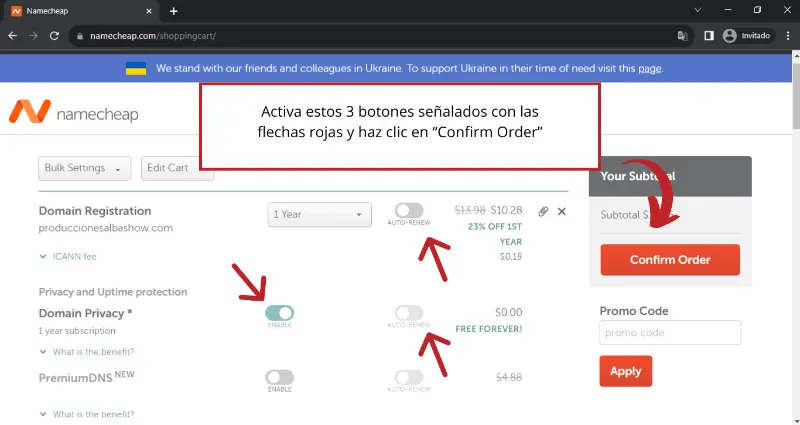Click the 23% OFF 1ST YEAR text
The height and width of the screenshot is (425, 800).
point(495,234)
